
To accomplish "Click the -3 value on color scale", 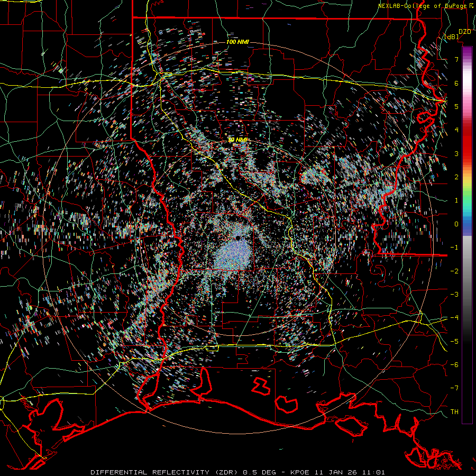I will tap(454, 295).
